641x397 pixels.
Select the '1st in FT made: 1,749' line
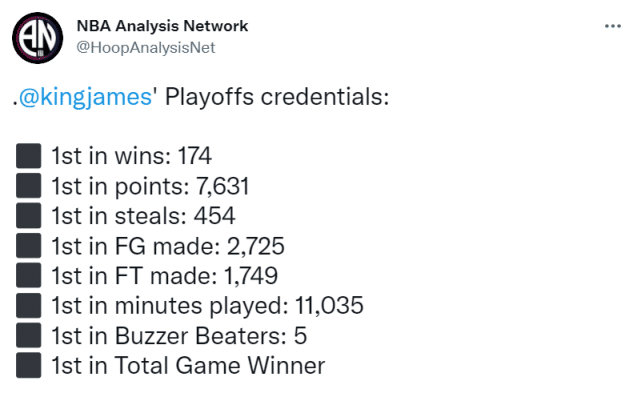click(x=164, y=276)
